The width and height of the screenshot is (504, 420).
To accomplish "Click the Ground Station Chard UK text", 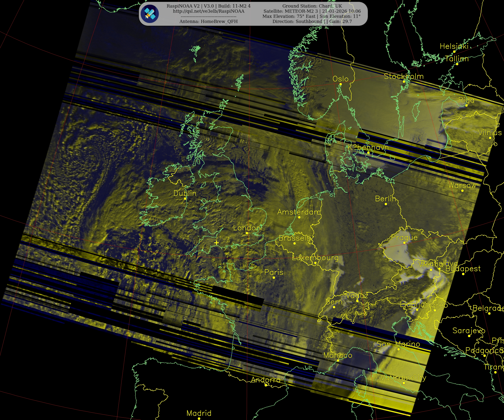I will [312, 6].
